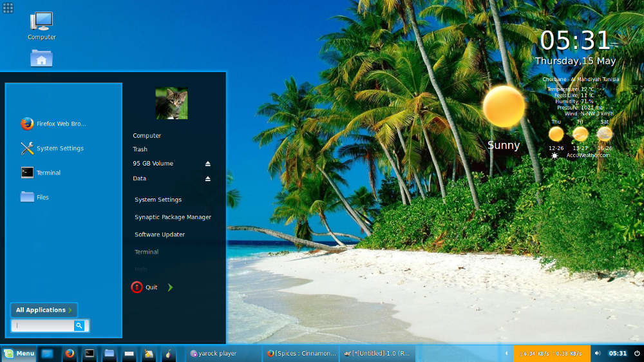The image size is (644, 362).
Task: Open System Settings from the favorites list
Action: (x=52, y=148)
